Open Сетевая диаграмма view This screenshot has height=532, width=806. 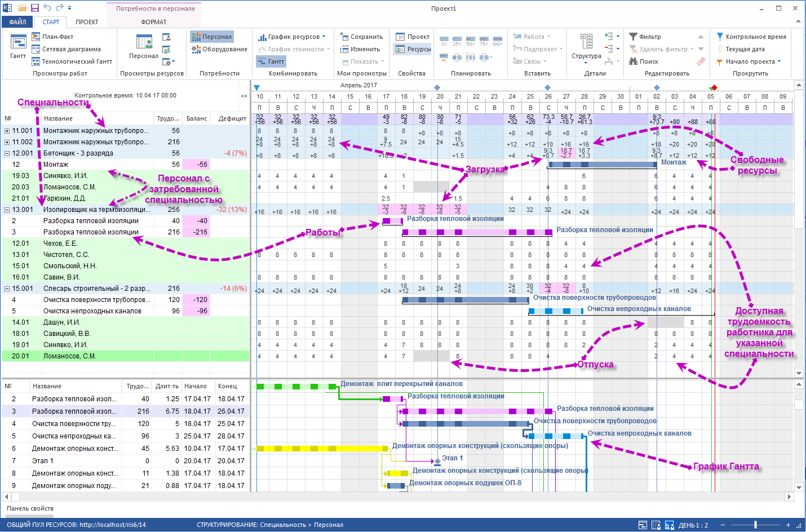[66, 49]
